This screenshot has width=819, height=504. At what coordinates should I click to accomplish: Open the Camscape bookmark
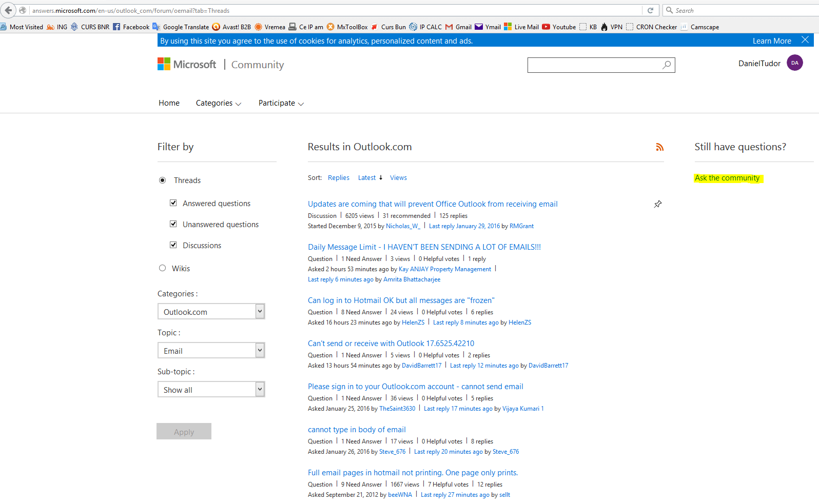699,27
